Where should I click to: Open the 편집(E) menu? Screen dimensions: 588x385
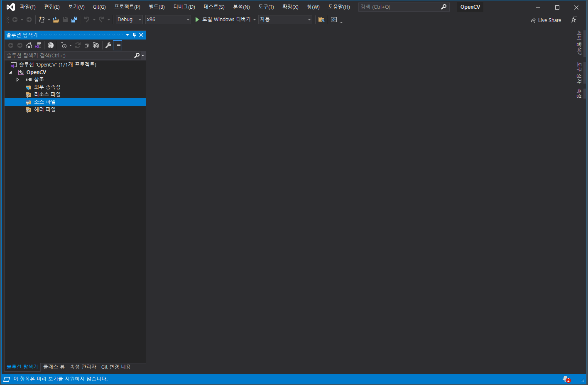point(52,7)
